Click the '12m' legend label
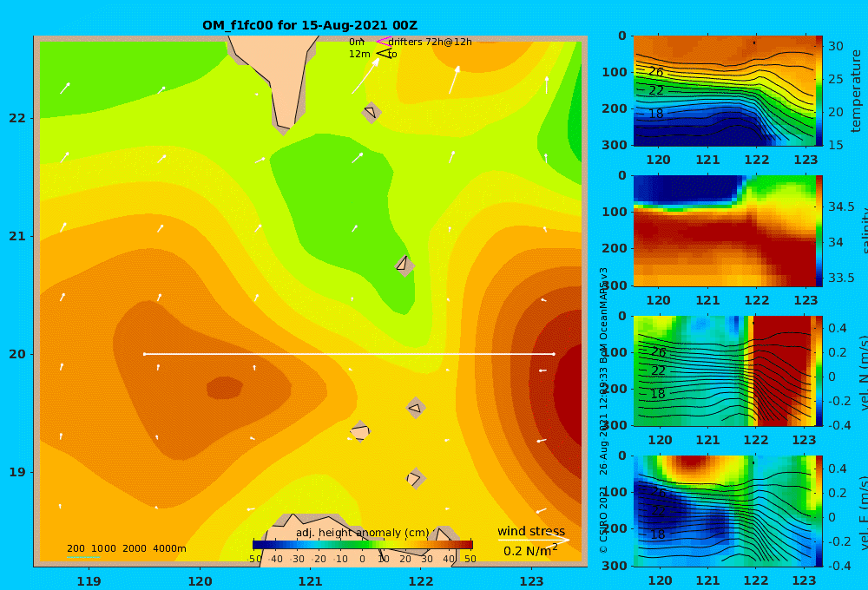This screenshot has height=590, width=868. click(x=359, y=54)
